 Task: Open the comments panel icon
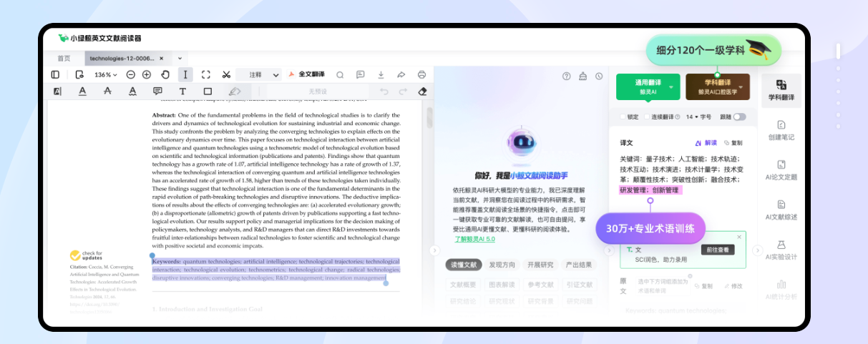pyautogui.click(x=360, y=74)
